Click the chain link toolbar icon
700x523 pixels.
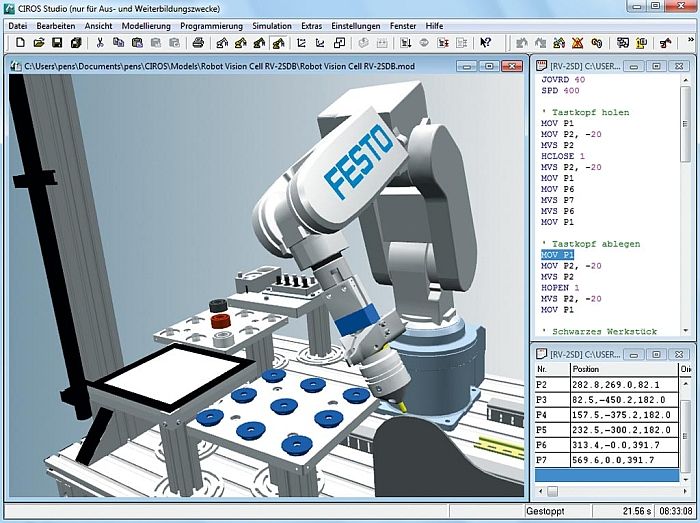tap(596, 43)
